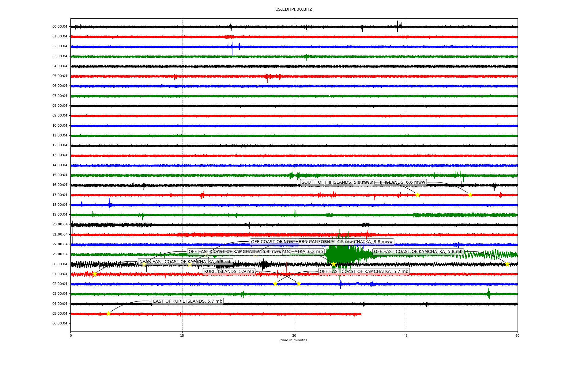Viewport: 588px width, 368px height.
Task: Select the 11:00:04 trace time label
Action: click(60, 136)
